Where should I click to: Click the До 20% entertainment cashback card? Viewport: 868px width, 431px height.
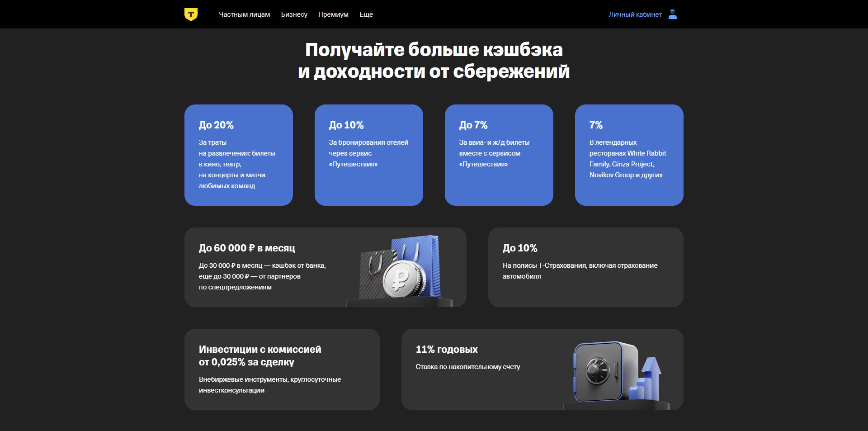click(238, 155)
